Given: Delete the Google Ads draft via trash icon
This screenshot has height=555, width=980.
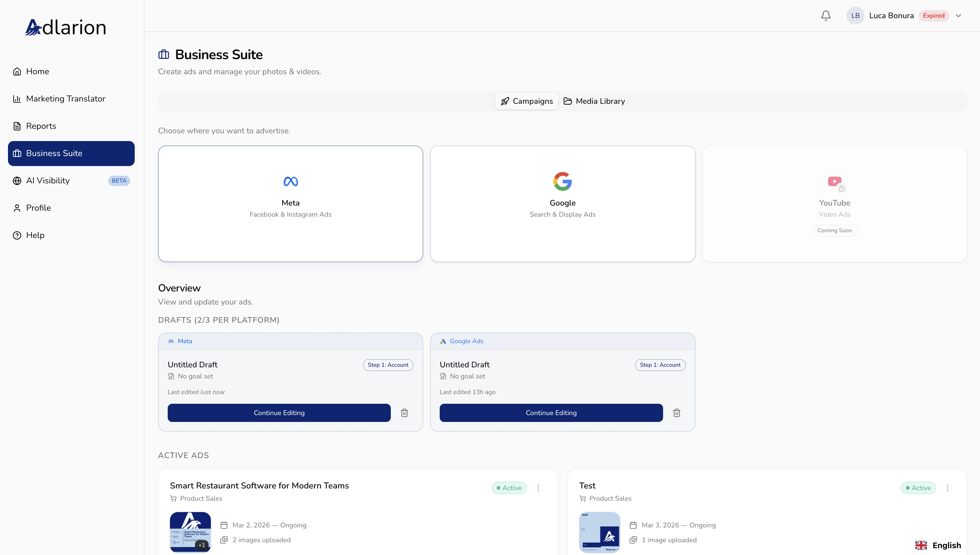Looking at the screenshot, I should pos(676,413).
